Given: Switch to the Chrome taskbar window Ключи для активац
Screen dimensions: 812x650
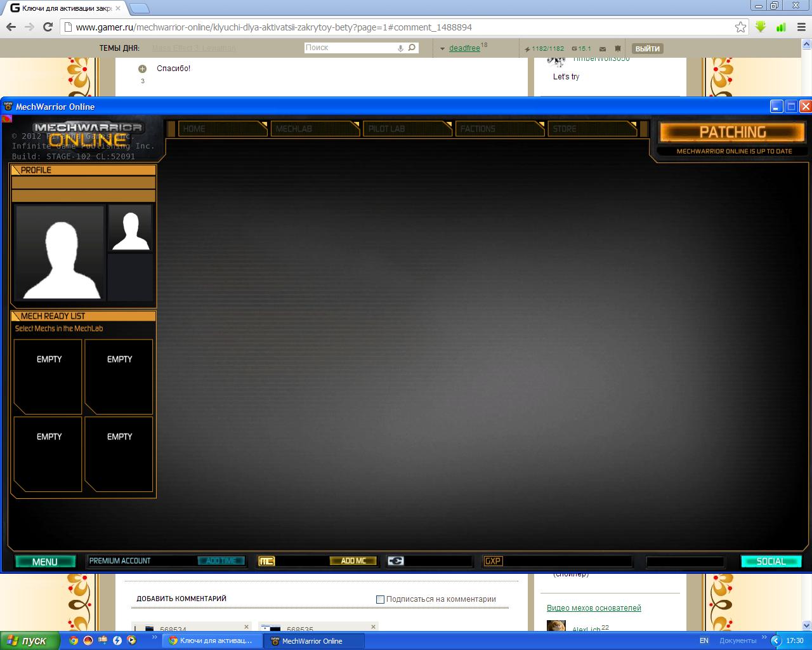Looking at the screenshot, I should tap(213, 641).
